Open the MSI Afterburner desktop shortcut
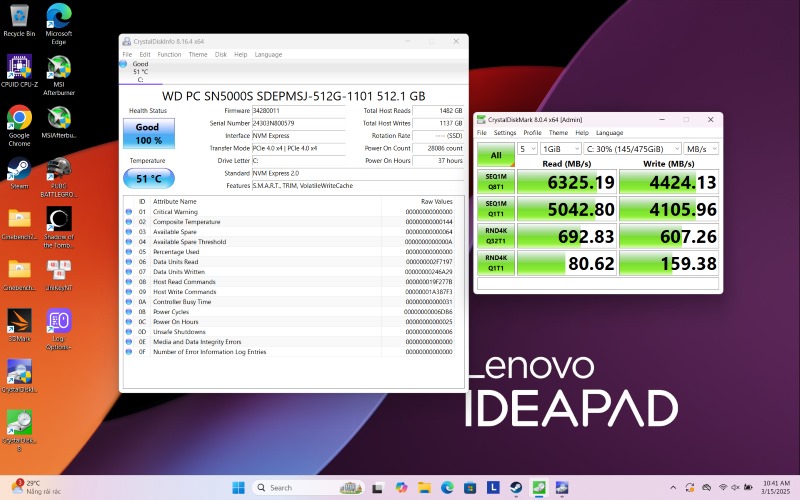This screenshot has width=800, height=500. pyautogui.click(x=59, y=75)
